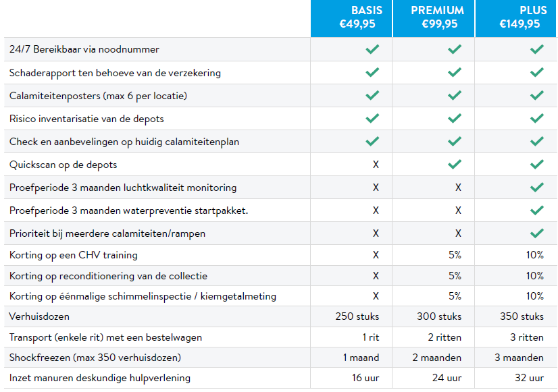Select the PREMIUM €99,95 plan header
Viewport: 558px width, 392px height.
(x=436, y=18)
